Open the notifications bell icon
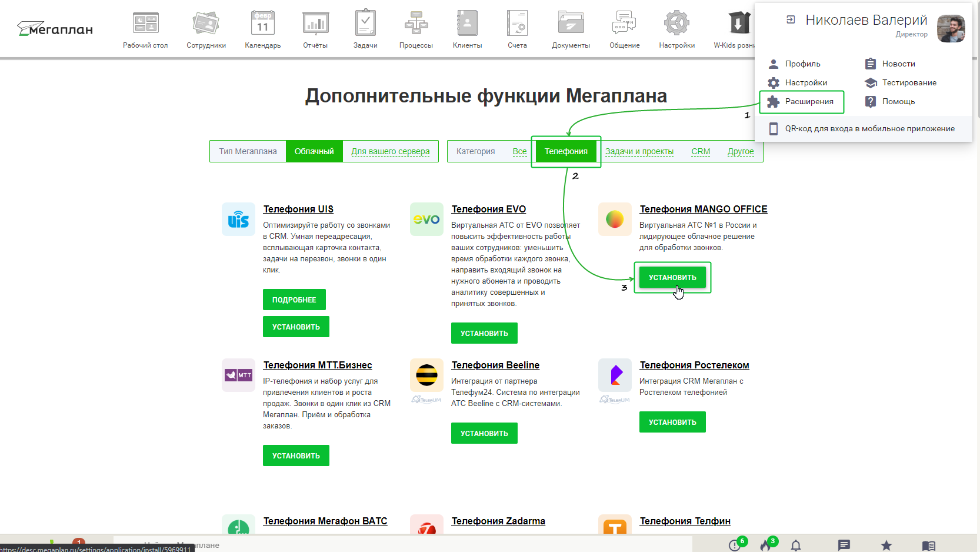The height and width of the screenshot is (552, 980). coord(796,546)
